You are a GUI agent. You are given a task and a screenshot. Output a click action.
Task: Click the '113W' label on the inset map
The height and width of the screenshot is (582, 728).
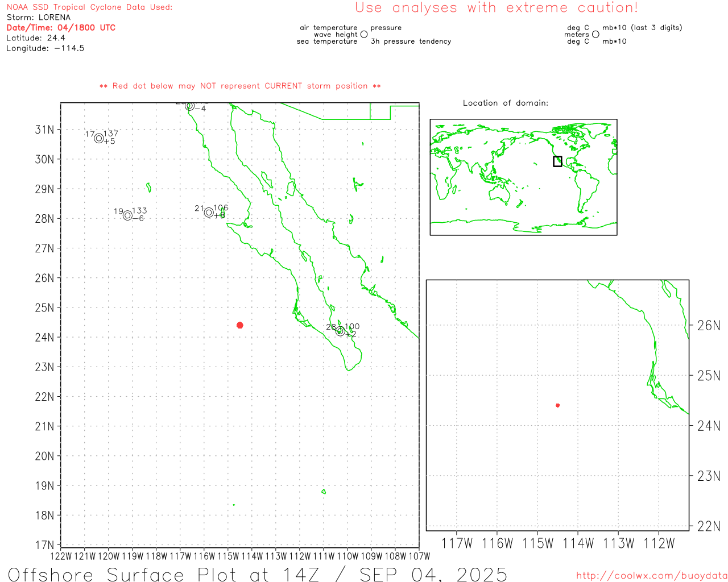pos(619,543)
